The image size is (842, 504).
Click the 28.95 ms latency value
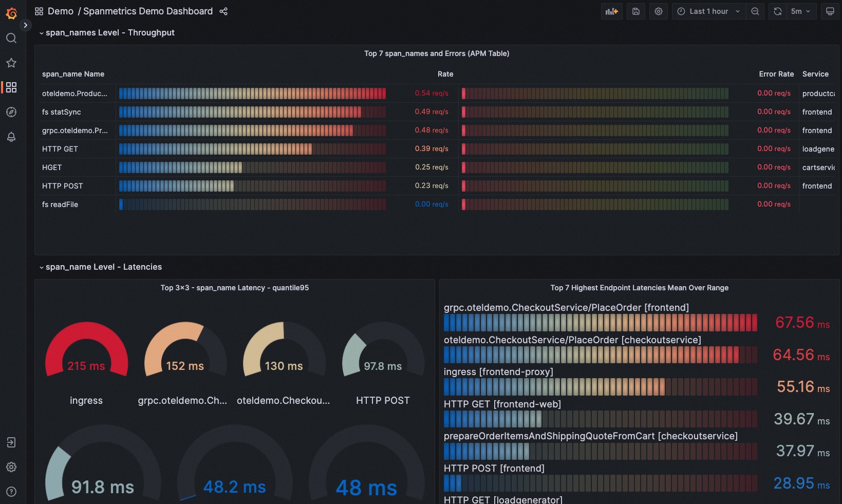click(801, 483)
